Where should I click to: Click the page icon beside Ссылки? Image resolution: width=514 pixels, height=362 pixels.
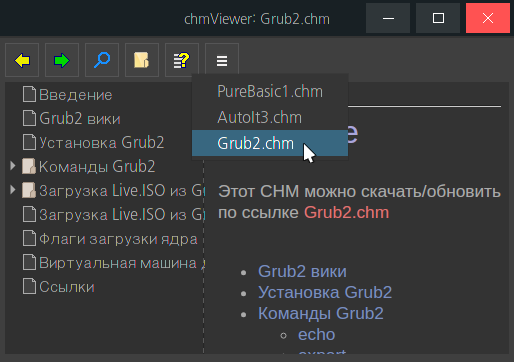tap(29, 286)
